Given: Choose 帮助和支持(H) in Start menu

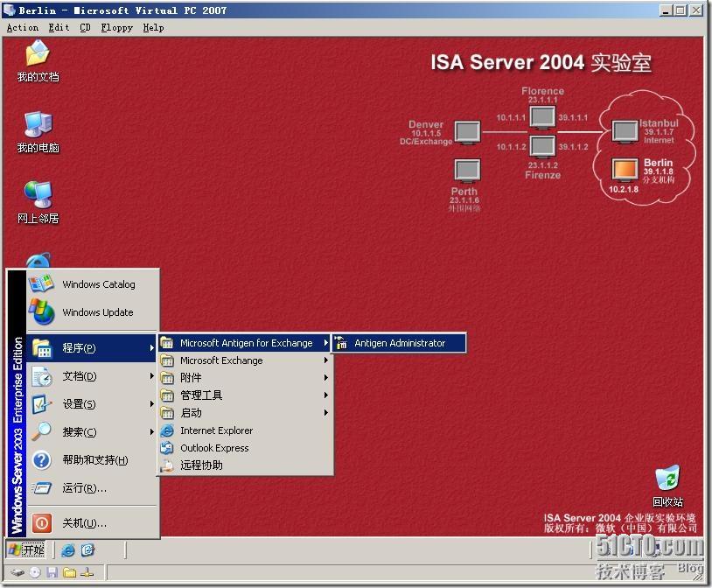Looking at the screenshot, I should (93, 460).
